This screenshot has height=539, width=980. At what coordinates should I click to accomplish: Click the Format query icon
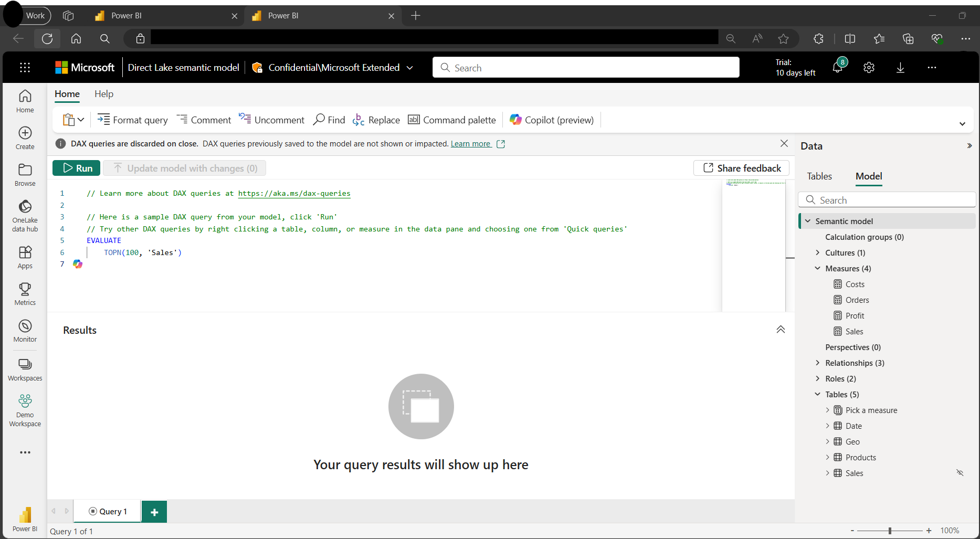click(x=103, y=120)
